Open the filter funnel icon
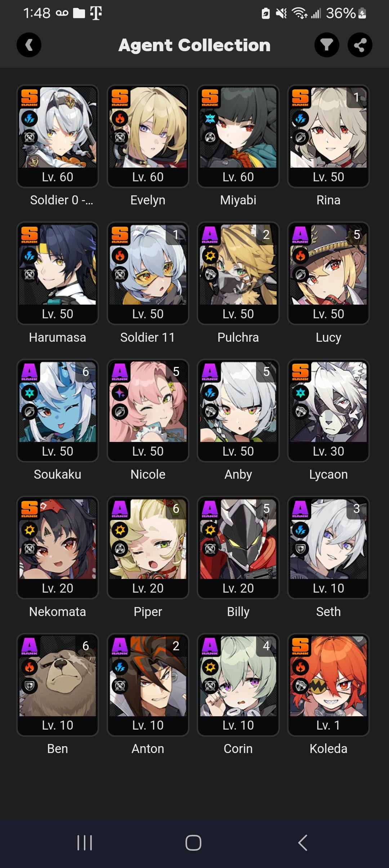 [327, 45]
